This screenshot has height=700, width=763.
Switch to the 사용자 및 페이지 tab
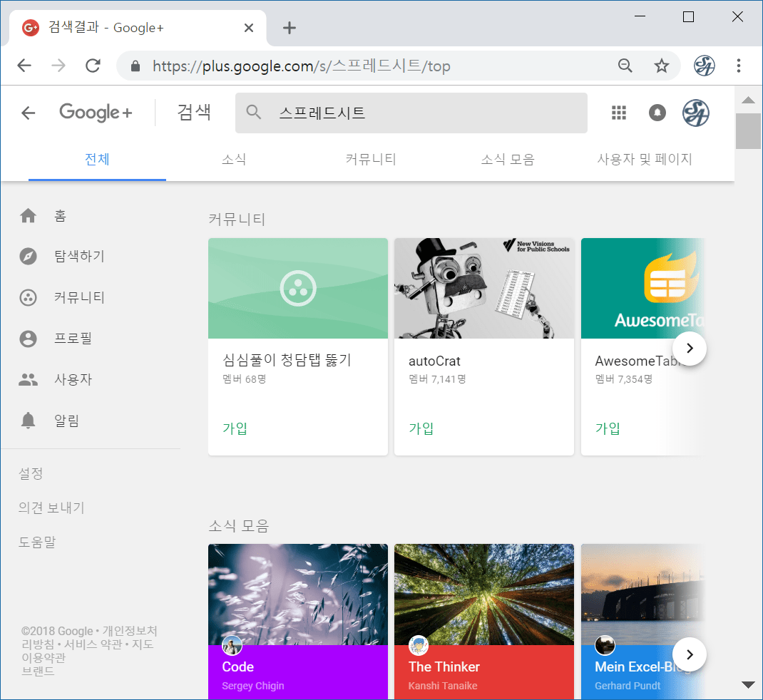coord(644,160)
